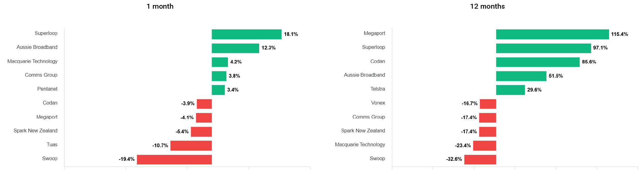
Task: Click the Megaport 115.4% green bar
Action: [x=552, y=34]
